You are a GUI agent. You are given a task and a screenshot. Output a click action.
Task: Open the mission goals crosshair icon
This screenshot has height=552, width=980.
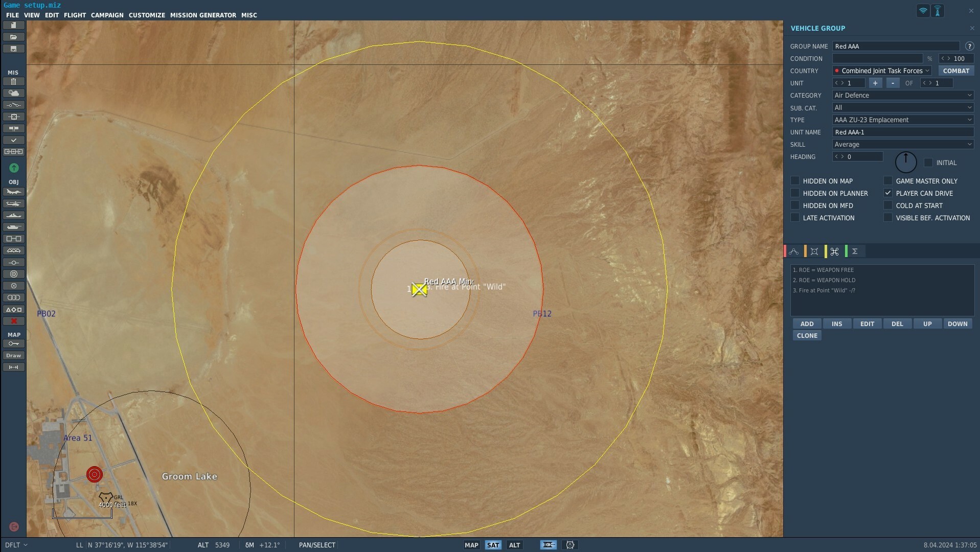tap(14, 117)
